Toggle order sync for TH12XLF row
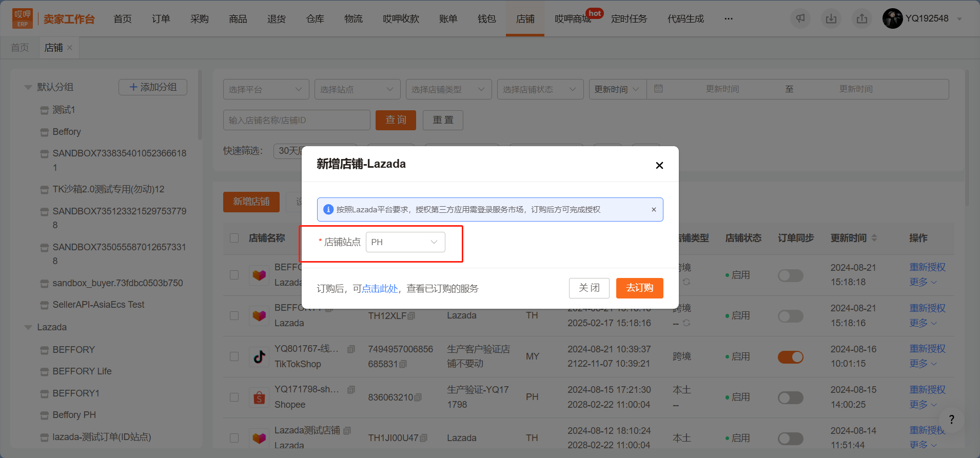Viewport: 980px width, 458px height. [x=791, y=316]
